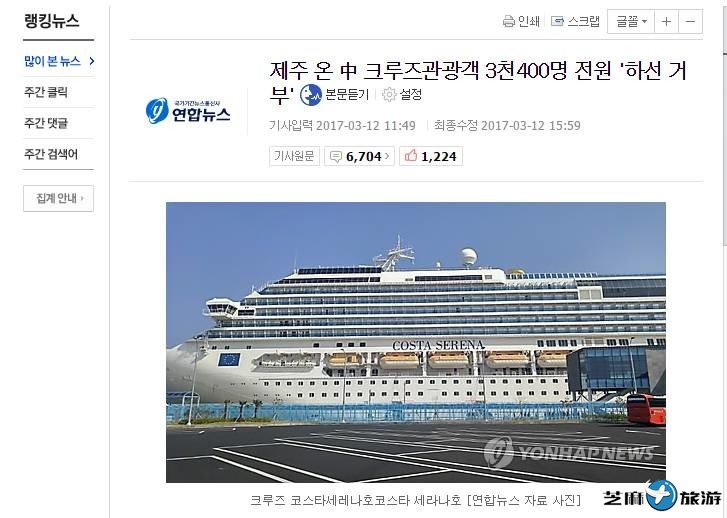Expand comments via arrow after 6,704

tap(387, 156)
